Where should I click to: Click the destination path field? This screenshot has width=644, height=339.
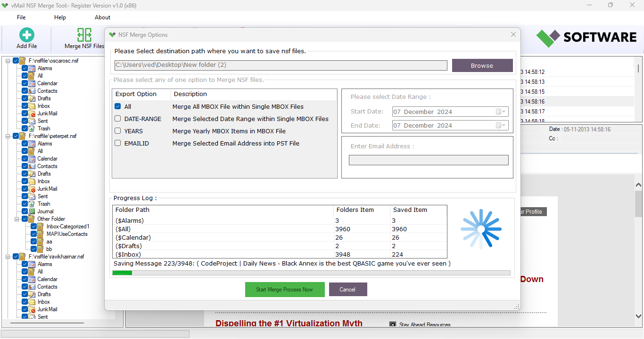(281, 65)
